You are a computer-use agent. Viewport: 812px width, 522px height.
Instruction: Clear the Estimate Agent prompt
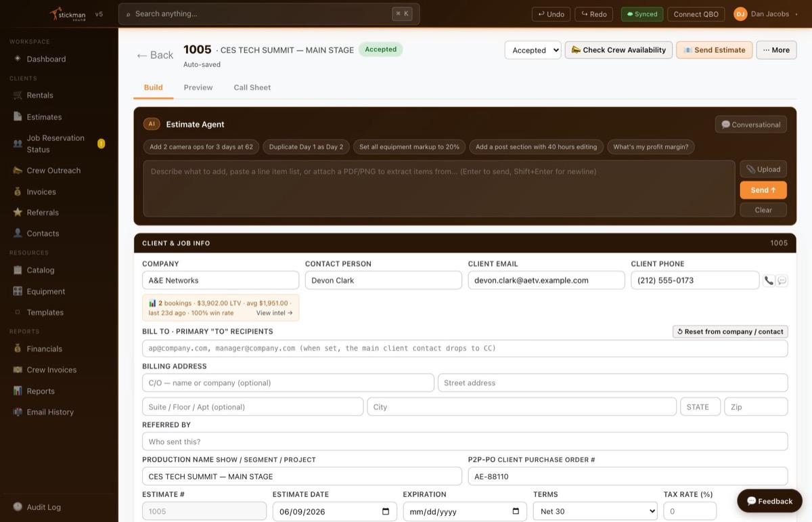click(763, 210)
